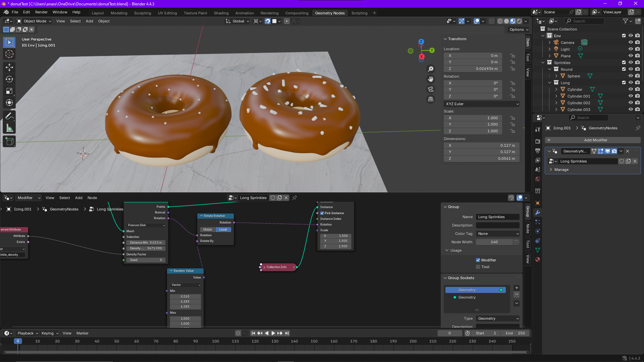Open Keying popover in timeline
This screenshot has height=362, width=644.
click(x=50, y=333)
